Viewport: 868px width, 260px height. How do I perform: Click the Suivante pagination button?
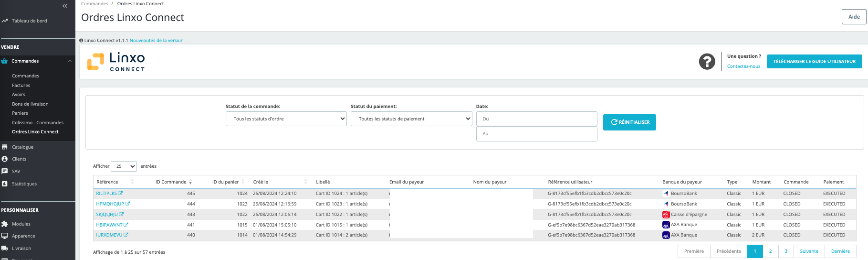coord(809,251)
